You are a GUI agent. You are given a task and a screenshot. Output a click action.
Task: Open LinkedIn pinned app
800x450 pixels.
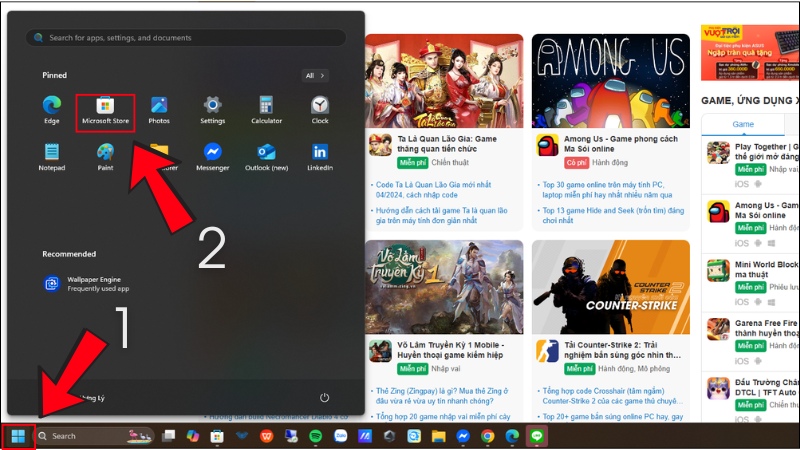[319, 156]
